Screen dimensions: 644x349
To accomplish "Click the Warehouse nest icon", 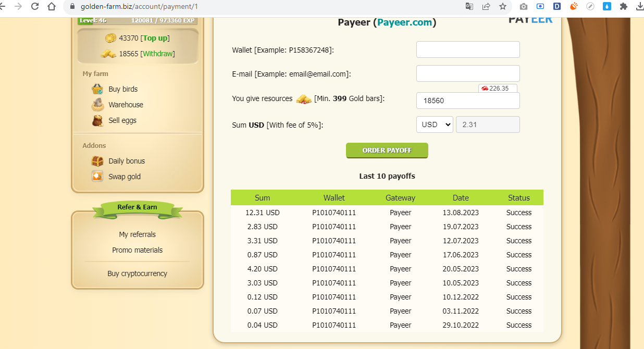I will 97,105.
